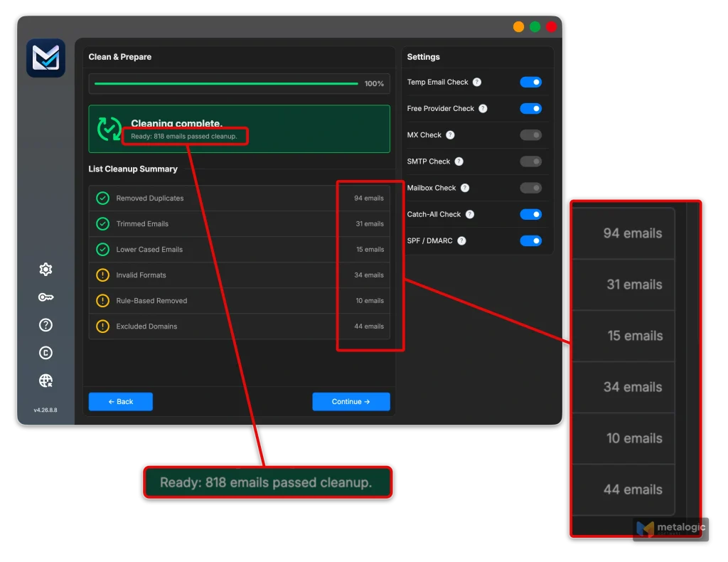Click the 100% progress percentage text
Screen dimensions: 728x562
[374, 84]
